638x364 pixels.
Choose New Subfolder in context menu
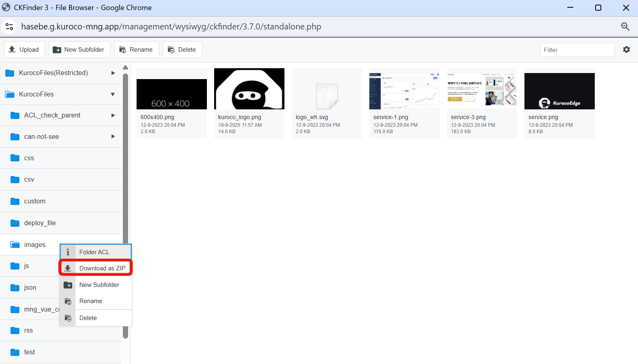coord(96,285)
